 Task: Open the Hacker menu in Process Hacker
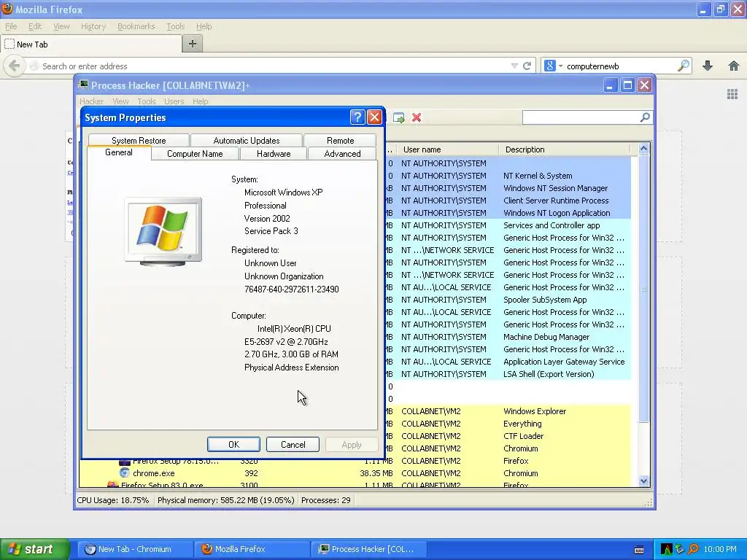pyautogui.click(x=91, y=101)
